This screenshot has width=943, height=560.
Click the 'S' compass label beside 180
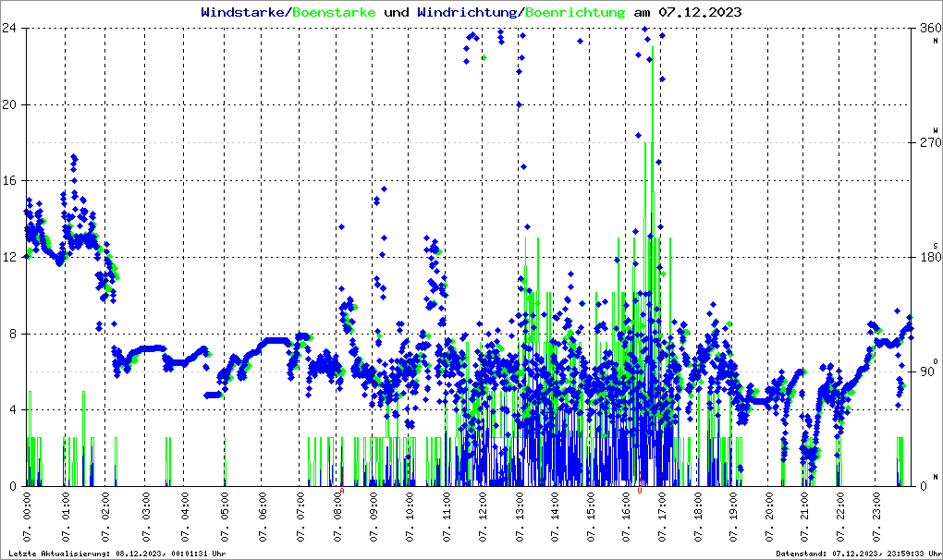point(936,246)
